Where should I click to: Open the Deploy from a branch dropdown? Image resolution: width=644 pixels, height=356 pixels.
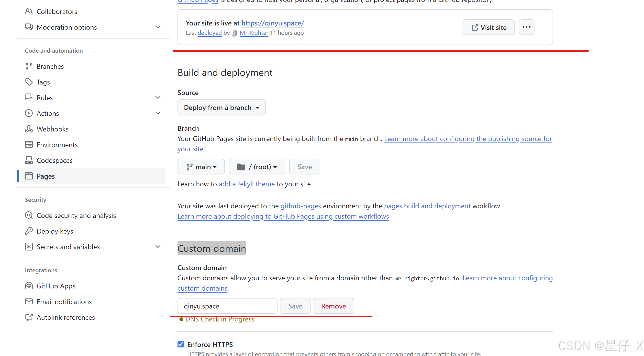point(221,107)
